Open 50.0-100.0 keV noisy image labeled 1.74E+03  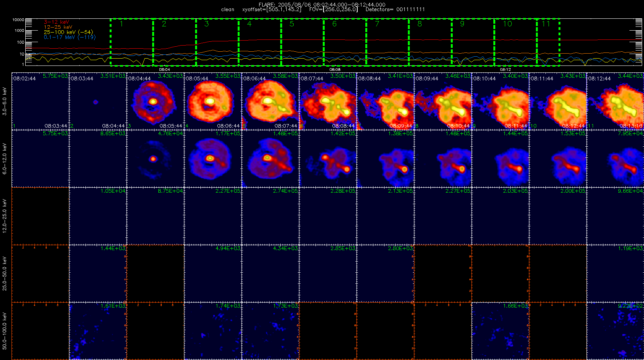pyautogui.click(x=213, y=331)
